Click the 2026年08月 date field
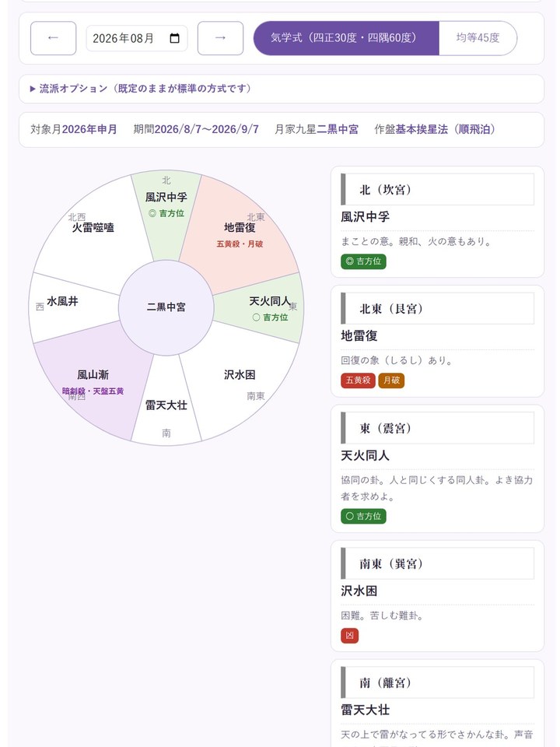560x747 pixels. pyautogui.click(x=137, y=38)
